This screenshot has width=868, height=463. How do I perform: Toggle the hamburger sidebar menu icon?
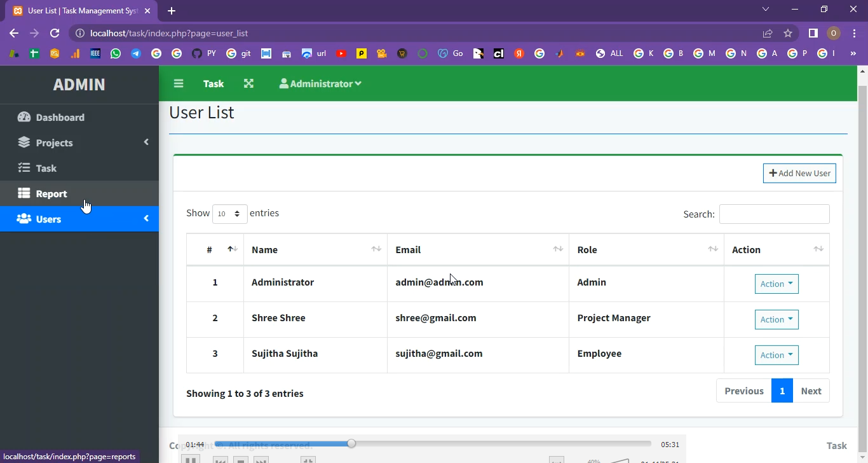(x=179, y=84)
